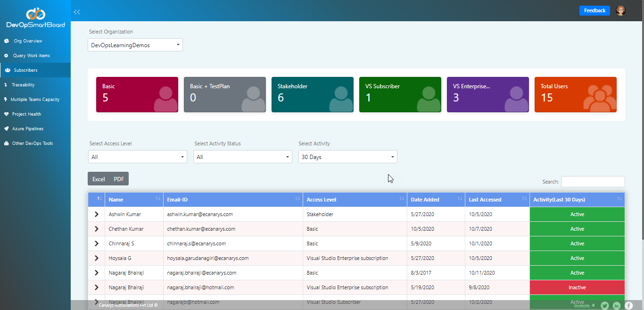Click the Query Work items gear icon

pos(6,56)
